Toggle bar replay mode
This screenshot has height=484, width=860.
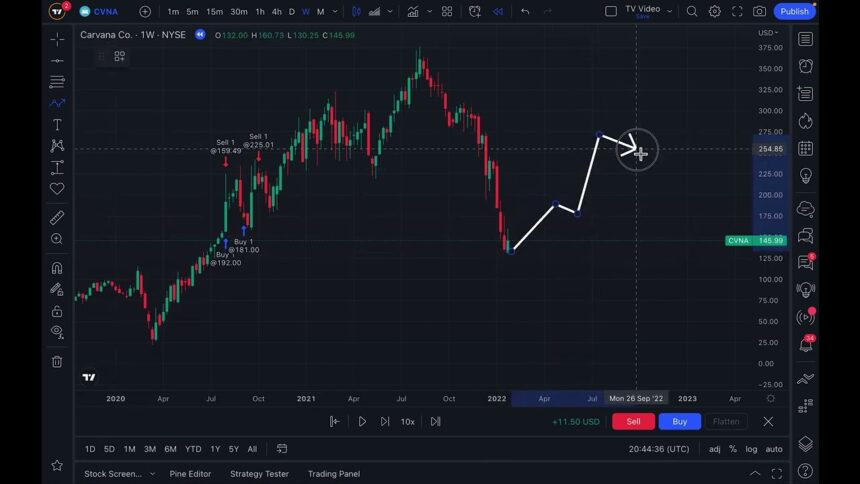coord(498,12)
